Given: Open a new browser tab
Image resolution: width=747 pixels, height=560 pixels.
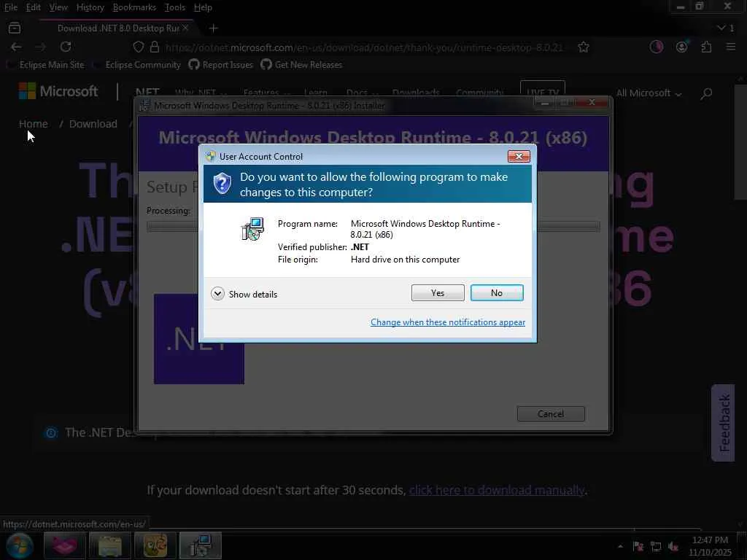Looking at the screenshot, I should click(214, 28).
